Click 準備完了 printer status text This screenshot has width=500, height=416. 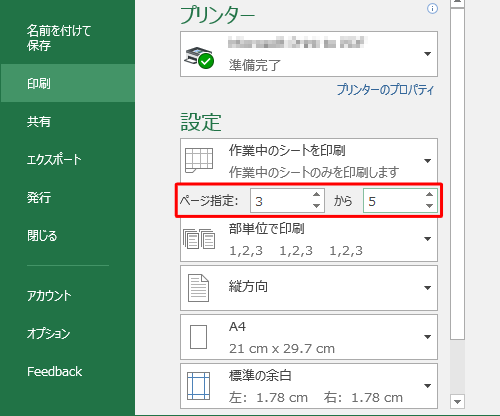click(255, 65)
